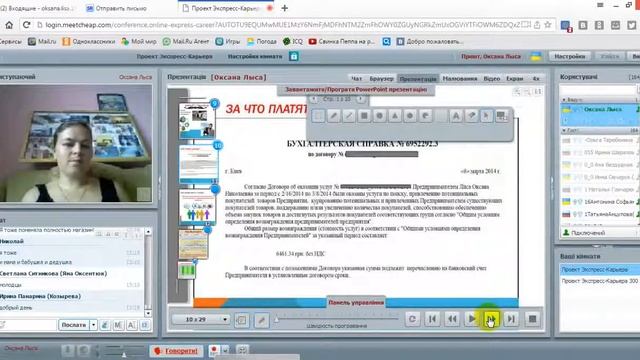The width and height of the screenshot is (640, 360).
Task: Click the slides overview icon beside 10 из 29
Action: (x=242, y=320)
